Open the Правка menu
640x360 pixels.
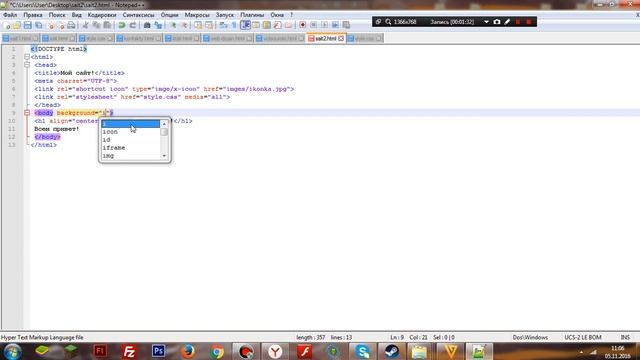click(x=33, y=15)
